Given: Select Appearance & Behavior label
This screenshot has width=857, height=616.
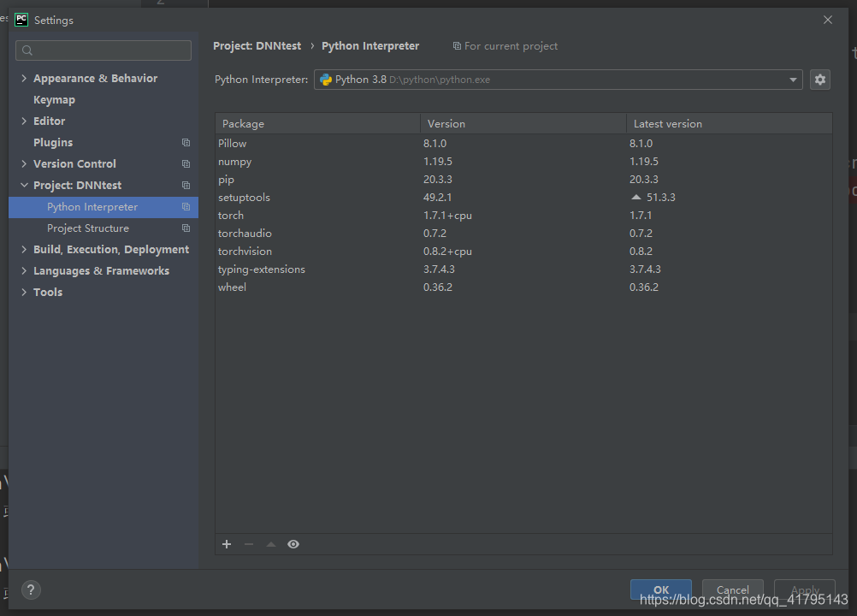Looking at the screenshot, I should pyautogui.click(x=95, y=78).
